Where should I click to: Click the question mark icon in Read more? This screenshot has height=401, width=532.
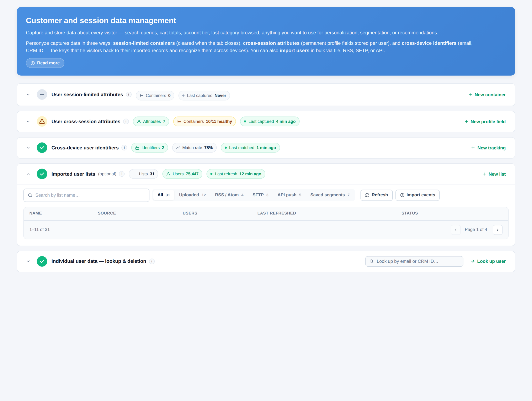pyautogui.click(x=33, y=63)
